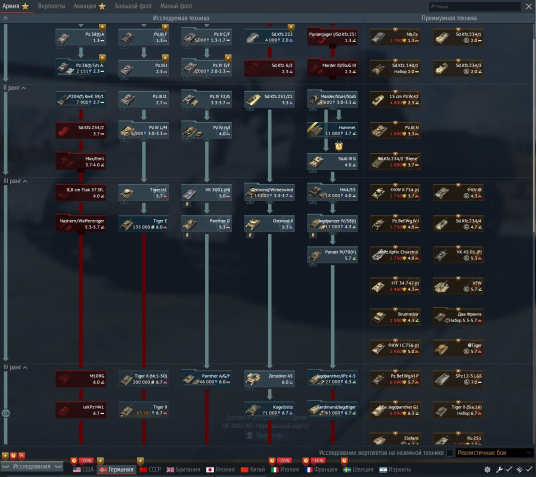Screen dimensions: 536x477
Task: Select the Zerstörer 45 vehicle icon
Action: (269, 379)
